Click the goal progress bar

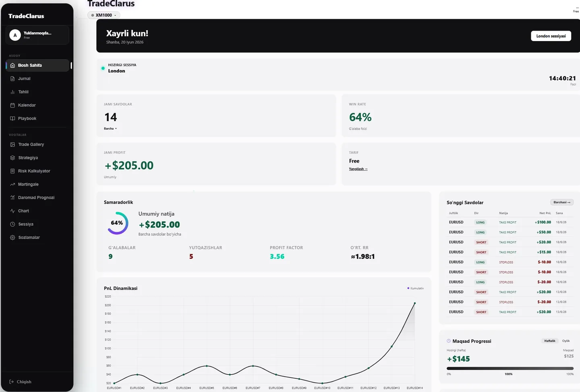510,368
